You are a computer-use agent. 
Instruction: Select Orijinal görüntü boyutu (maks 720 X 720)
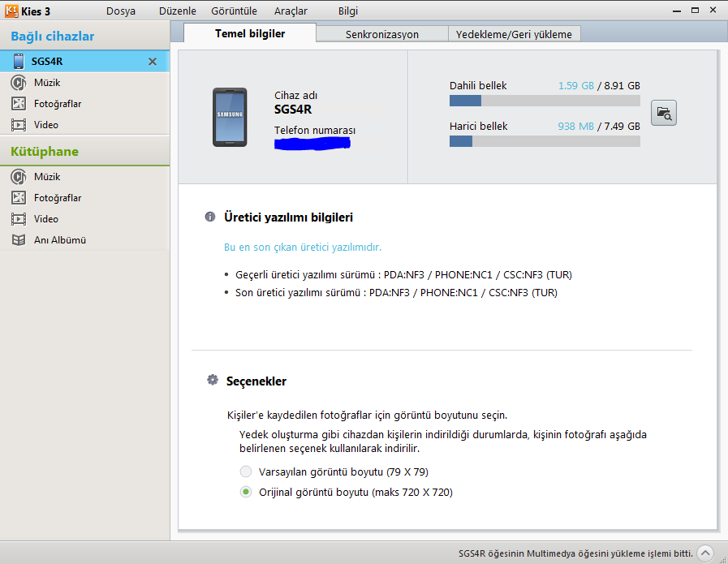pyautogui.click(x=246, y=493)
